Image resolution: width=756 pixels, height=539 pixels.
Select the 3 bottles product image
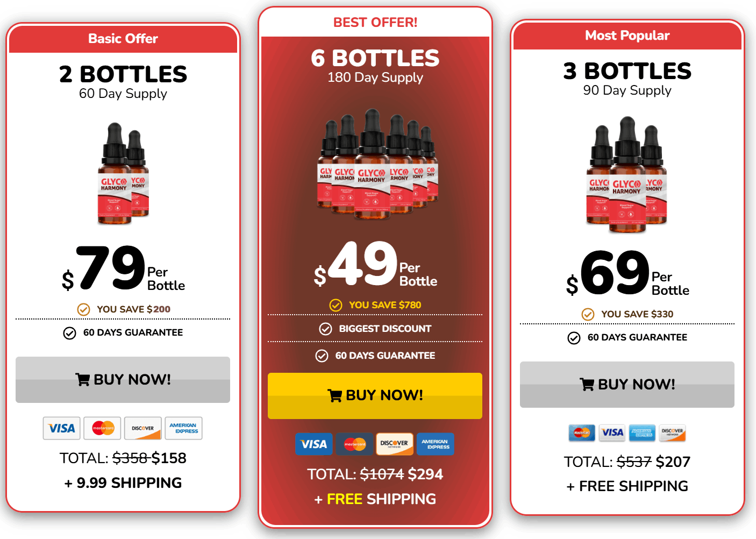coord(626,174)
